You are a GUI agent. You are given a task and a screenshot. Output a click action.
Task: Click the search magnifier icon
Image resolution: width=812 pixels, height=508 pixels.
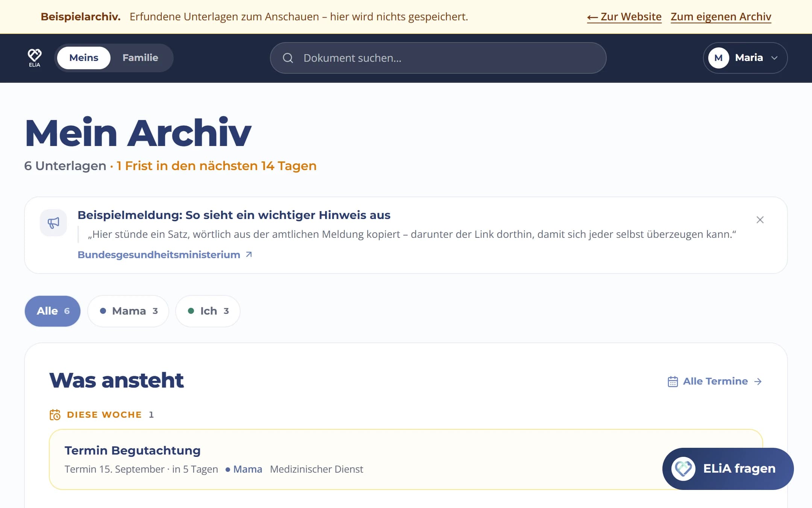coord(288,58)
